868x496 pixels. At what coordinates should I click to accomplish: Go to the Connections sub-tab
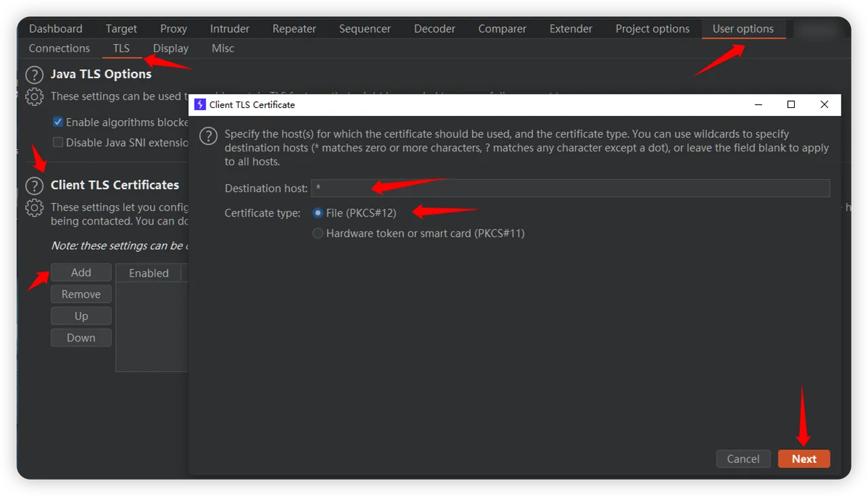pyautogui.click(x=59, y=48)
